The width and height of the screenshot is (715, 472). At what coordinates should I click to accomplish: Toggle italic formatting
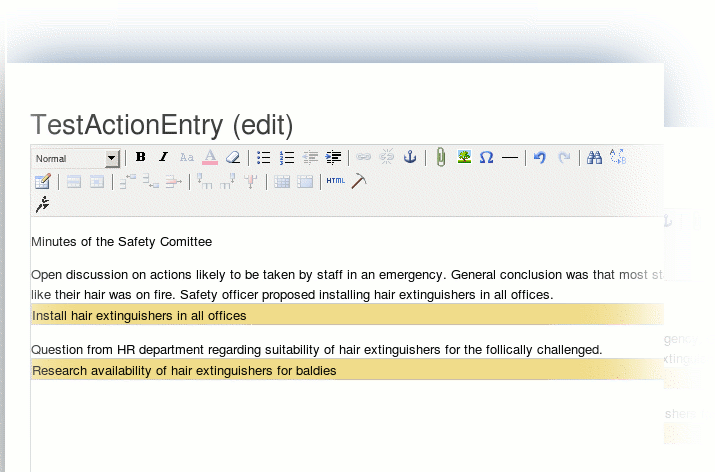163,157
